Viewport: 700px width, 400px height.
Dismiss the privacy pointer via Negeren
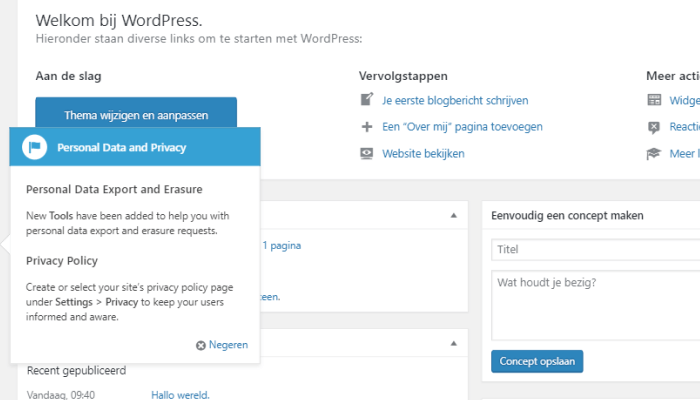click(x=228, y=345)
